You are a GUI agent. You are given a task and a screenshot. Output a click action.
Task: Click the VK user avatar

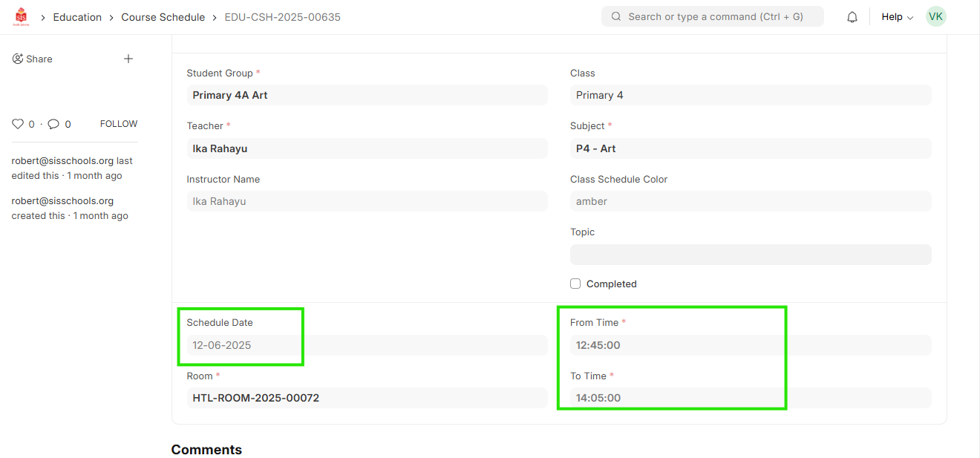[935, 16]
